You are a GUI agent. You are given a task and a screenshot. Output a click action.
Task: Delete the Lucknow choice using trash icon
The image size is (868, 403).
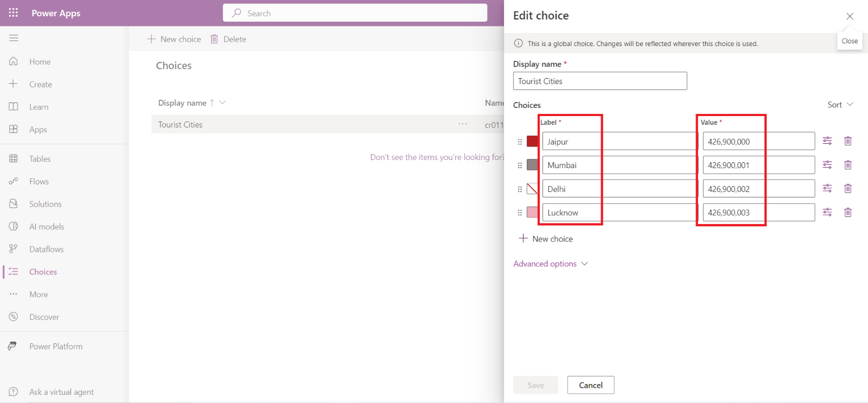[847, 212]
